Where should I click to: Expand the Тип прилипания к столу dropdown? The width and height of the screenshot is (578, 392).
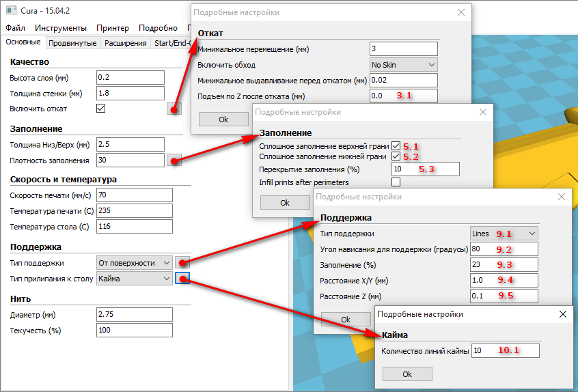click(x=135, y=279)
